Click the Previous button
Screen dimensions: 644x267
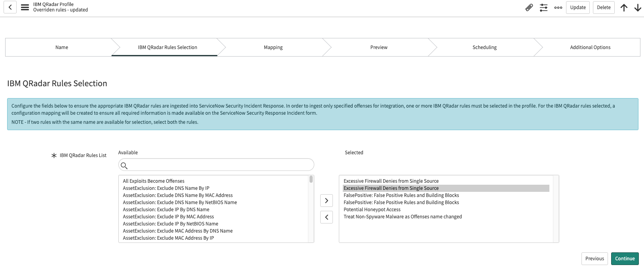pos(595,259)
